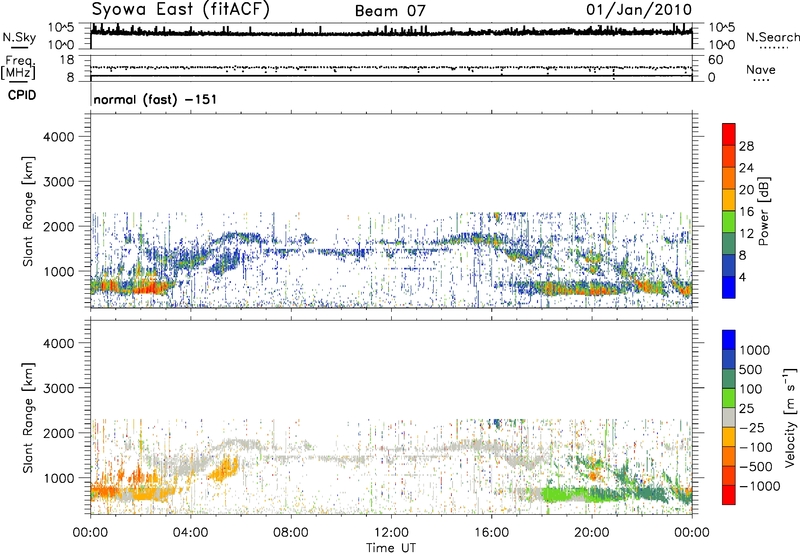The image size is (800, 554).
Task: Click the '18' frequency axis tick label
Action: click(67, 60)
